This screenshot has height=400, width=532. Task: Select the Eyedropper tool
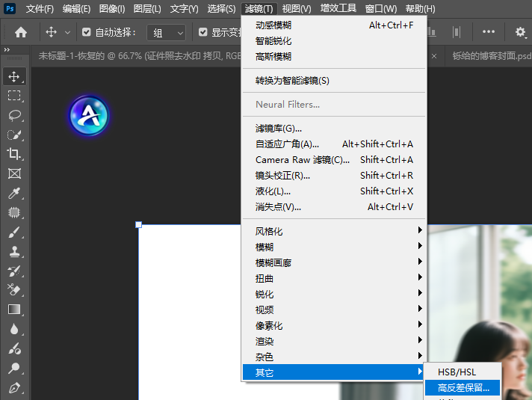14,193
